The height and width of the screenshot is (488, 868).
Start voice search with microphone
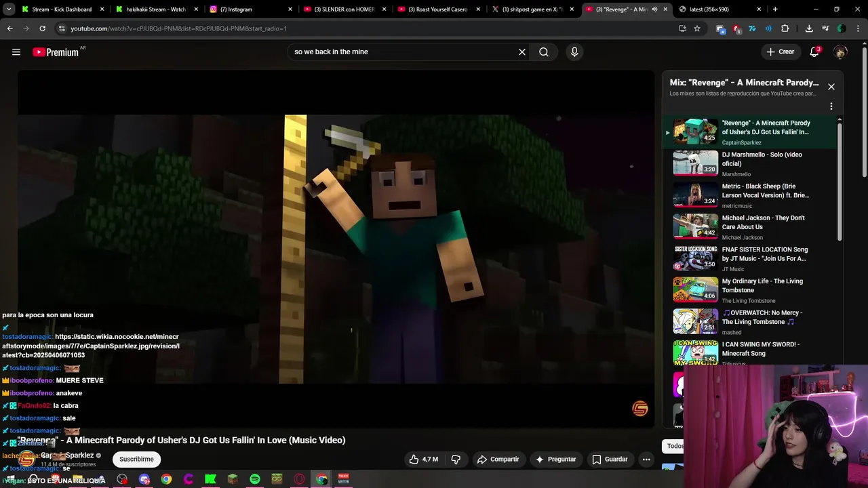(x=574, y=52)
